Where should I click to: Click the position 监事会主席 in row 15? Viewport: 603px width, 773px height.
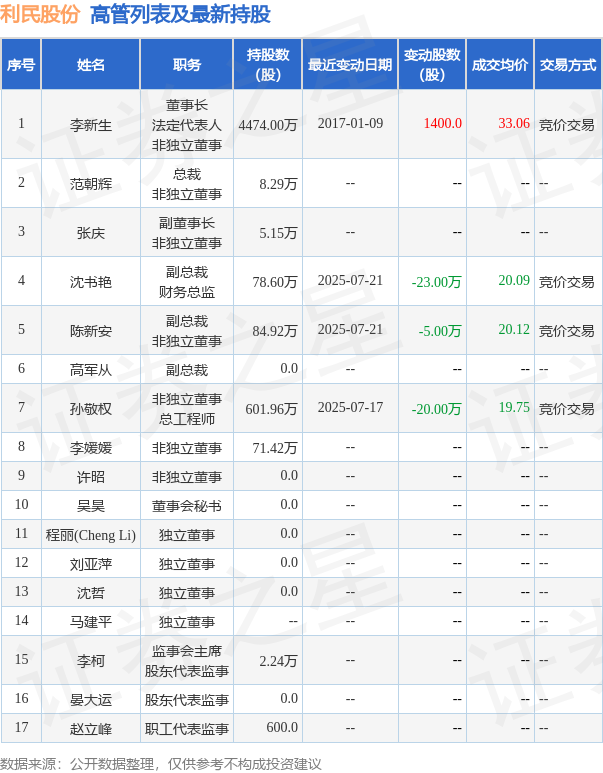pyautogui.click(x=187, y=651)
